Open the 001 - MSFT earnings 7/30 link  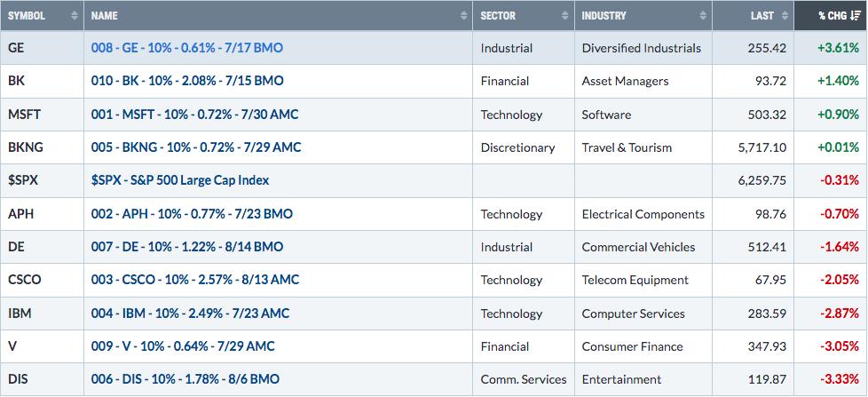[x=195, y=115]
